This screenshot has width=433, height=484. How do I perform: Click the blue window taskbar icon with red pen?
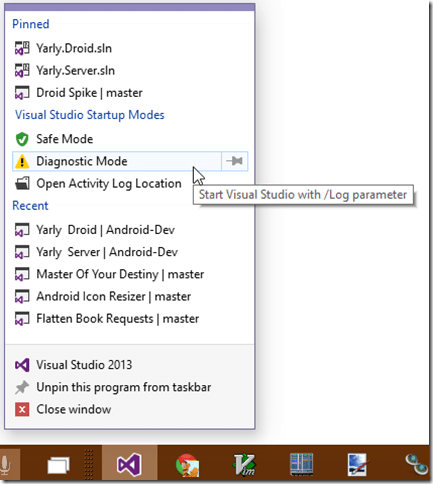(359, 465)
